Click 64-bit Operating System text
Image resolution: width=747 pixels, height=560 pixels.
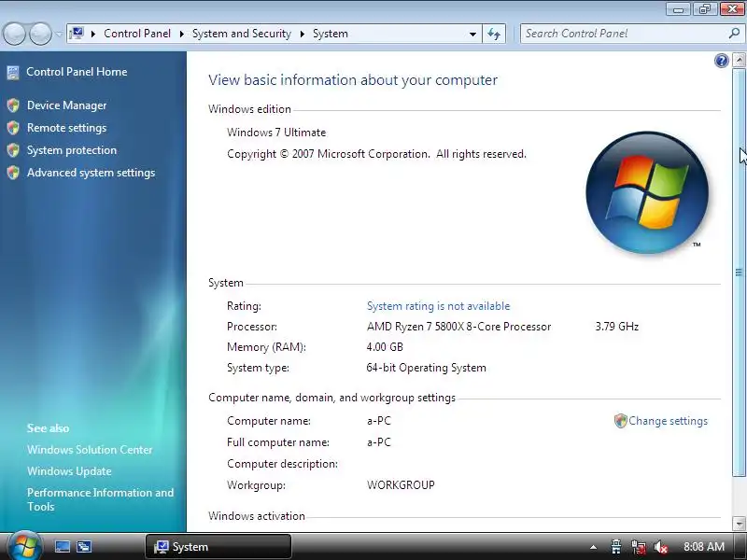426,368
